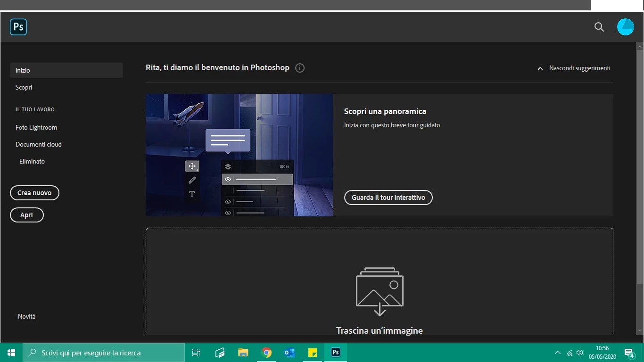Open the notification center icon

pos(629,353)
